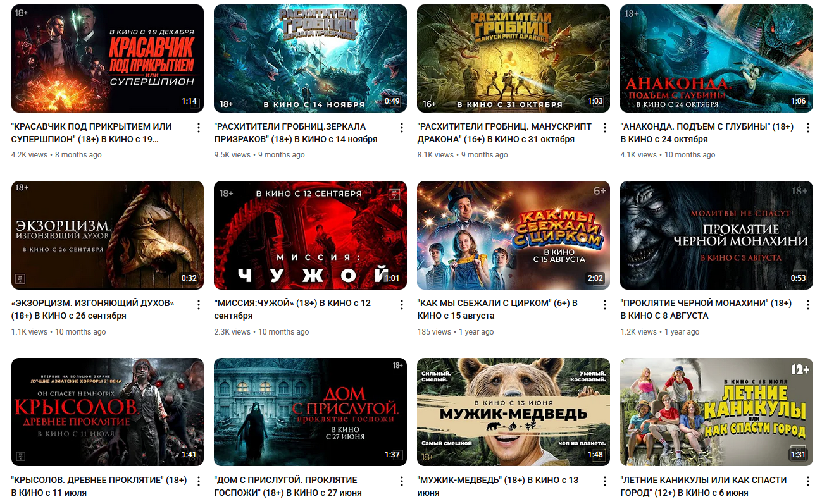Image resolution: width=822 pixels, height=504 pixels.
Task: Play the "РАСХИТИТЕЛИ ГРОБНИЦ. ЗЕРКАЛА ПРИЗРАКОВ" thumbnail
Action: tap(311, 59)
